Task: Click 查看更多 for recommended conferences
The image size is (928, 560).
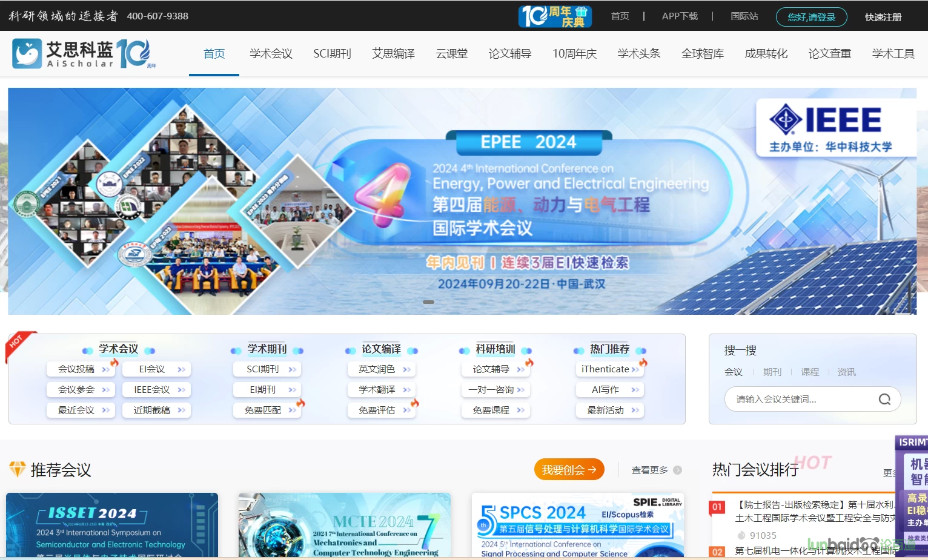Action: pos(649,470)
